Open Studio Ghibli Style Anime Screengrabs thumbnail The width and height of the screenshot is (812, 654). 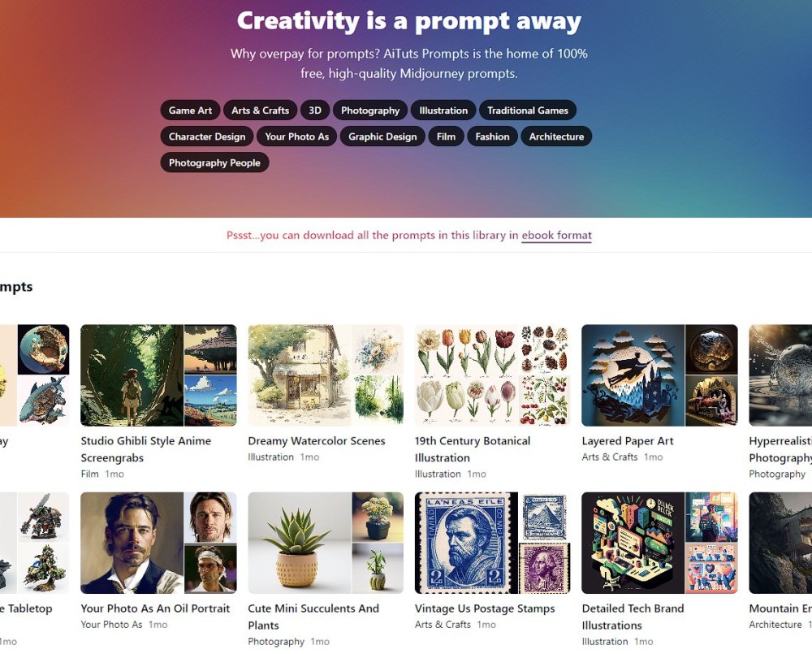(158, 375)
